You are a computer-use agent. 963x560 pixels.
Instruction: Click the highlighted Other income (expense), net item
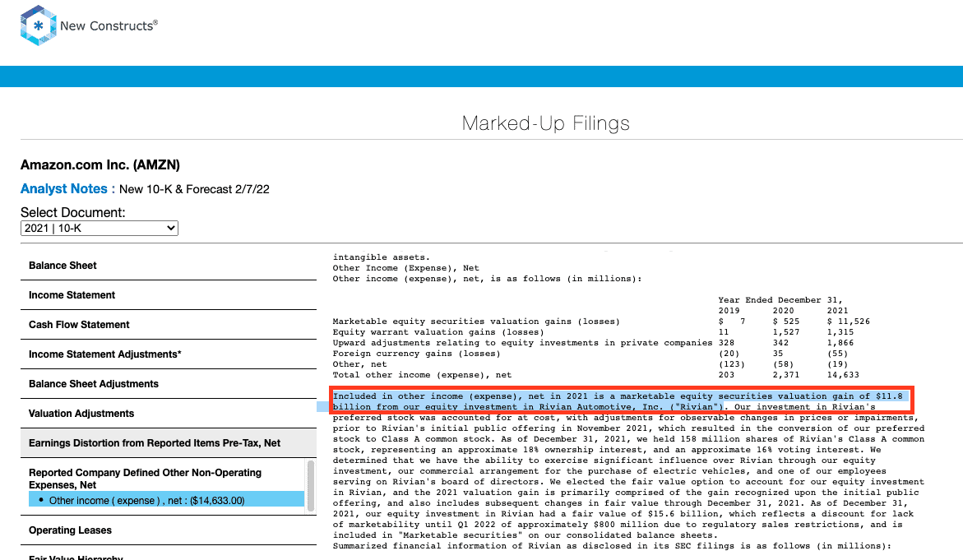[x=166, y=501]
